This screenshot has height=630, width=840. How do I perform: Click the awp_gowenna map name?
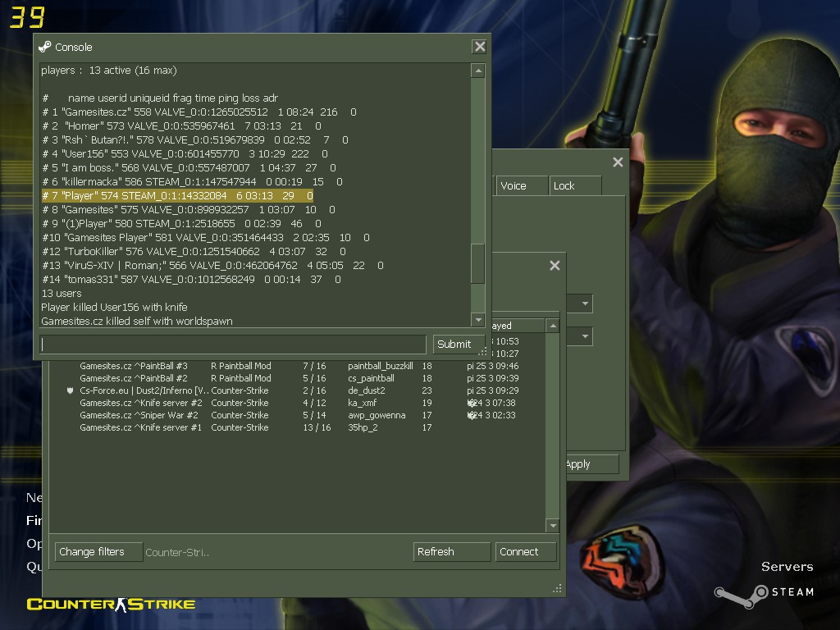coord(377,415)
